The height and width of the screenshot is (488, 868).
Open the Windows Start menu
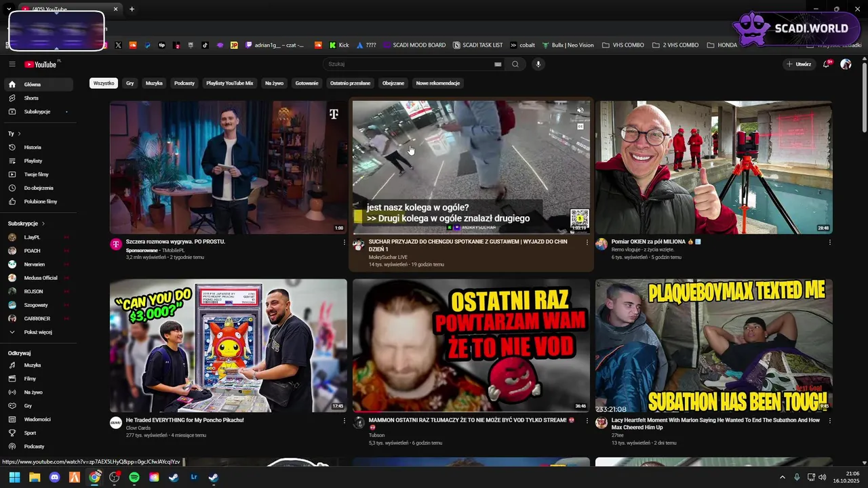point(14,477)
